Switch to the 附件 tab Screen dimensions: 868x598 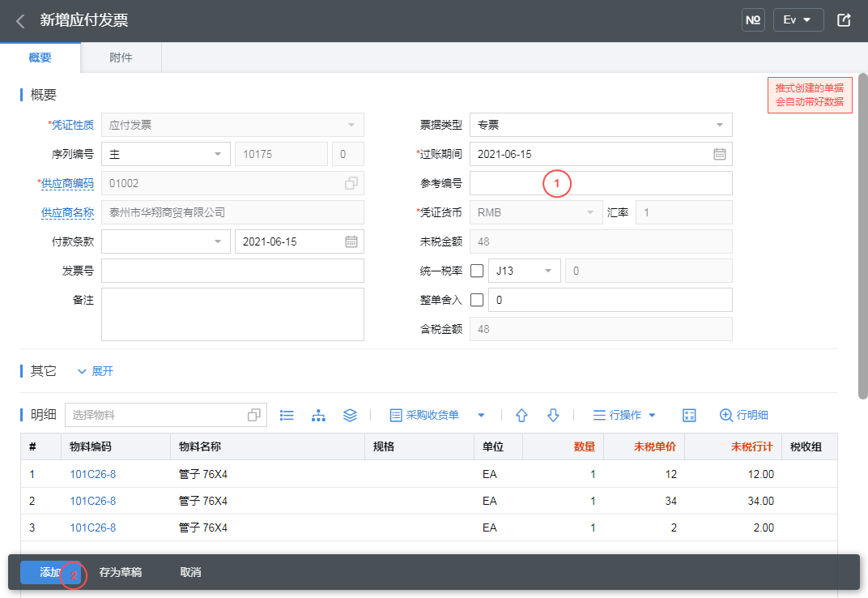coord(121,58)
